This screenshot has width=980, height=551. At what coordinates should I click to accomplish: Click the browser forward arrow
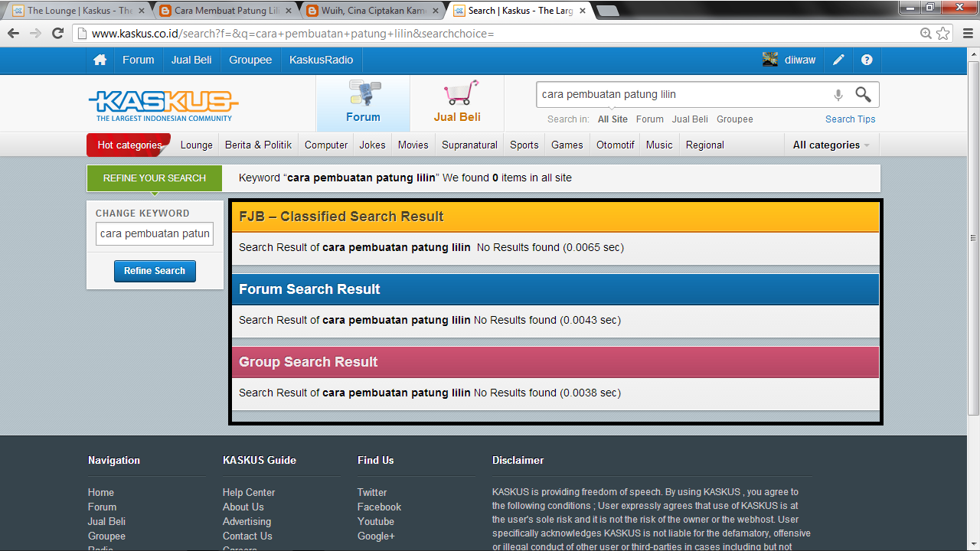[x=35, y=34]
